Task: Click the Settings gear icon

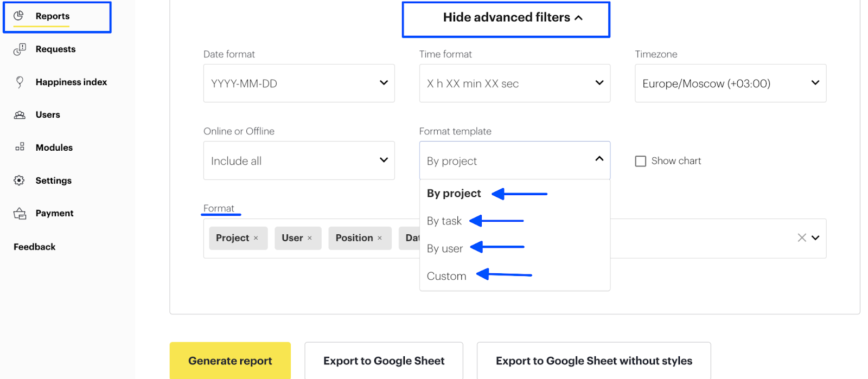Action: [20, 181]
